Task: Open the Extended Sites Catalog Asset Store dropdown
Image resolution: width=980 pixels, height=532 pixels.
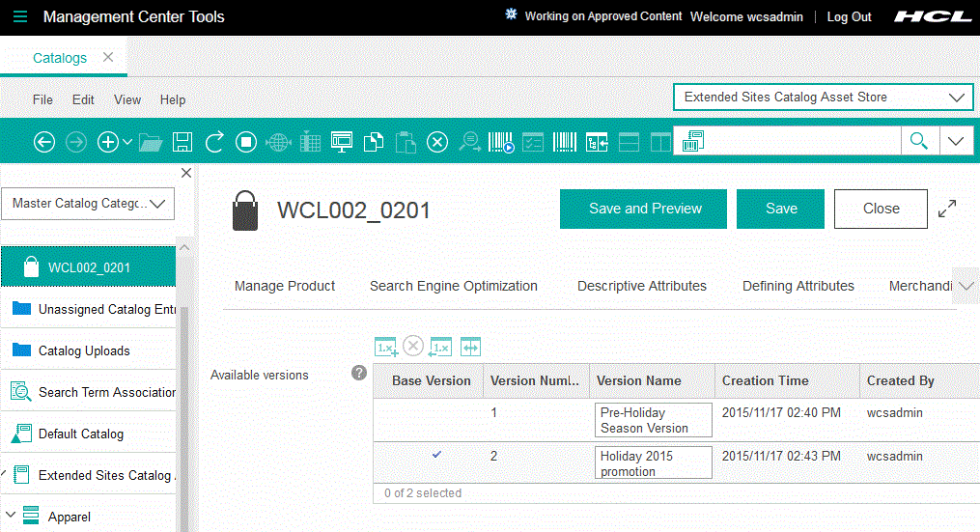Action: click(x=823, y=98)
